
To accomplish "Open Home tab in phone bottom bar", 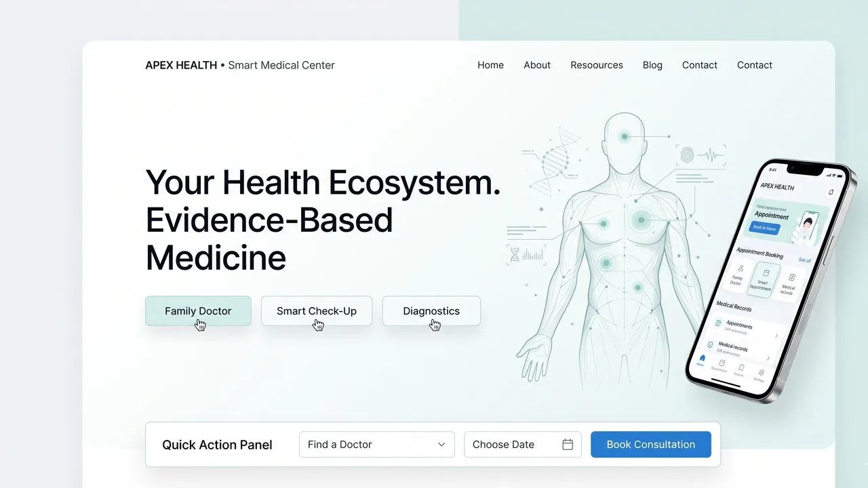I will click(701, 360).
